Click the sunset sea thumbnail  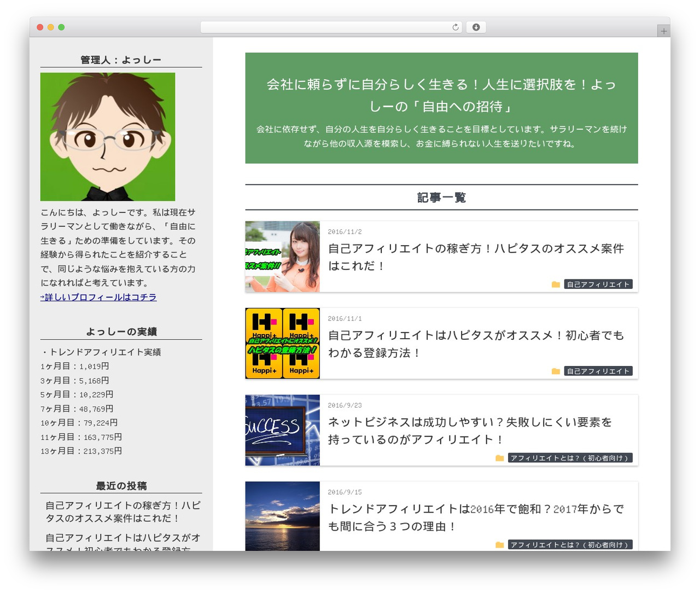pyautogui.click(x=282, y=516)
